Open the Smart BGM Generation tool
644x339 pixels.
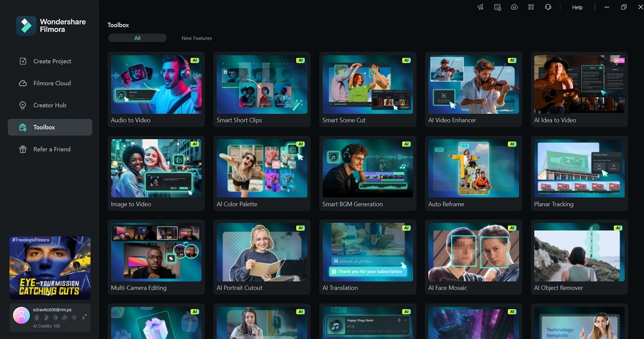[x=368, y=174]
